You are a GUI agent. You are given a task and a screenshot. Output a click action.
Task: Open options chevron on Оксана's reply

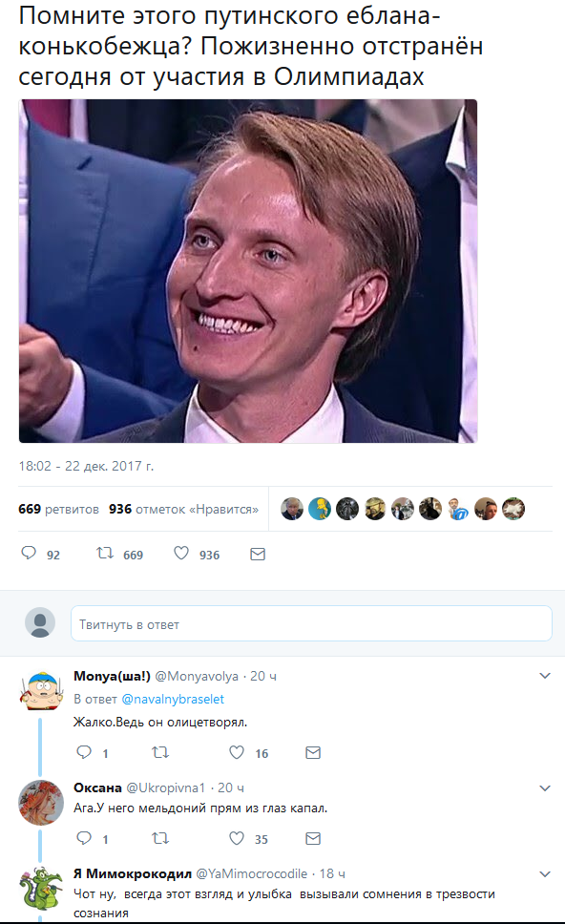545,787
